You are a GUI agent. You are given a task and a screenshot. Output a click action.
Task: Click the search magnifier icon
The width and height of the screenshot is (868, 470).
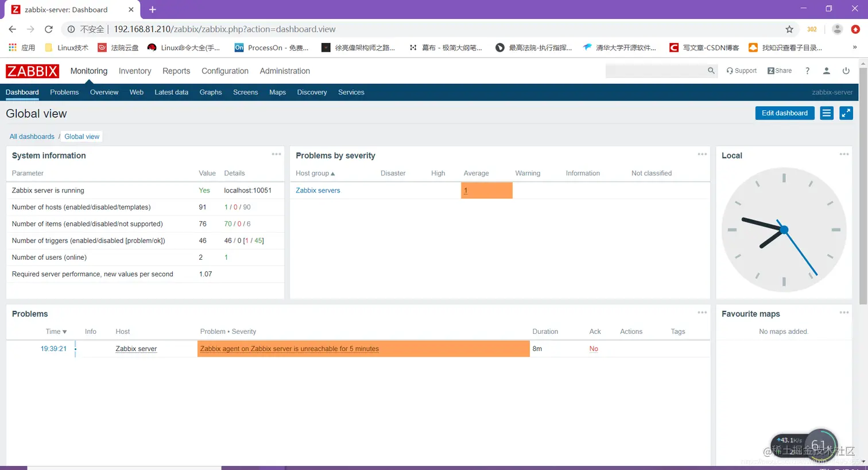[x=711, y=71]
